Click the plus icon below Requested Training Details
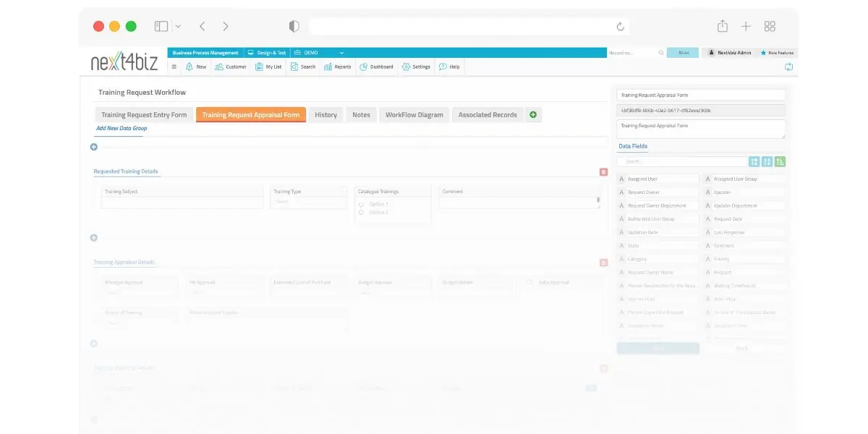The height and width of the screenshot is (434, 868). pos(93,237)
